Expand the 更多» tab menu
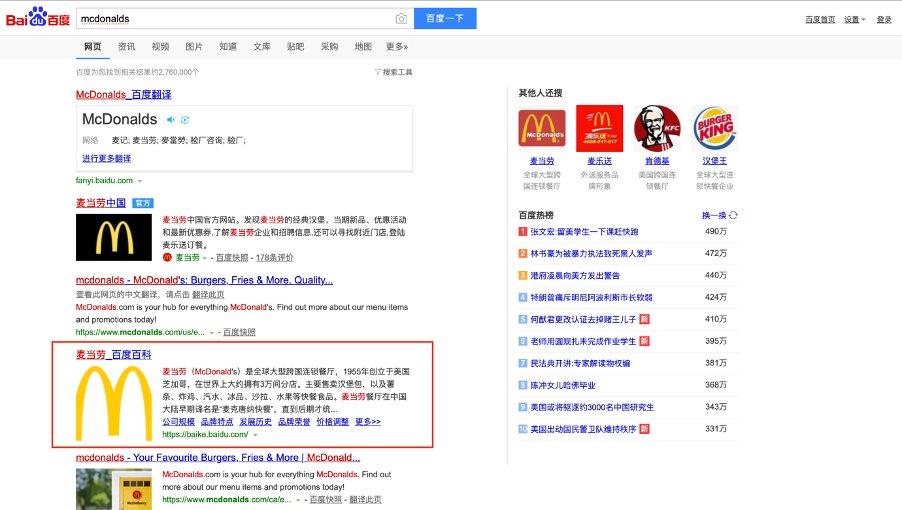Screen dimensions: 902x510 [x=397, y=47]
